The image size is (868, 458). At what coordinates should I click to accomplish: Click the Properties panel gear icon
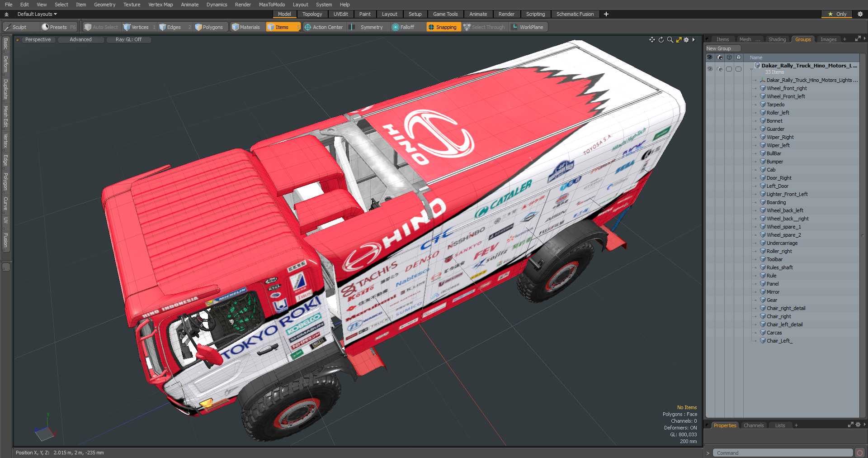pos(858,425)
